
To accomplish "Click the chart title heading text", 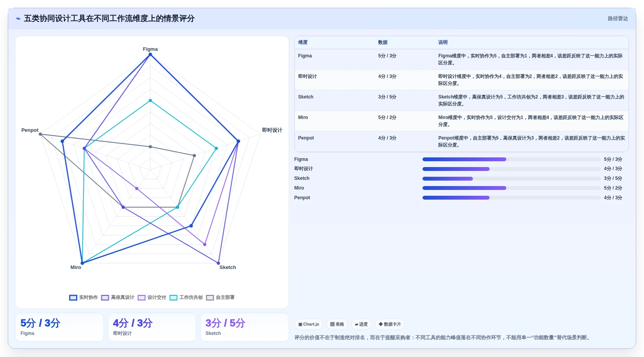I will 109,19.
